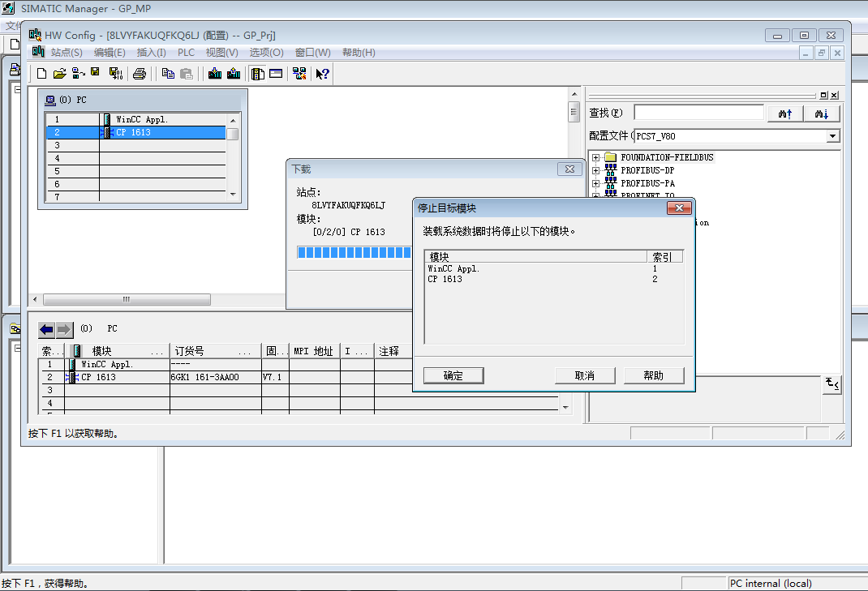Expand the PROFIBUS-PA tree node
The width and height of the screenshot is (868, 591).
click(595, 183)
